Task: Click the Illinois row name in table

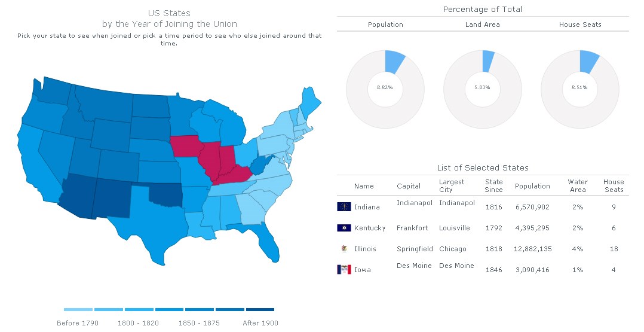Action: tap(365, 249)
